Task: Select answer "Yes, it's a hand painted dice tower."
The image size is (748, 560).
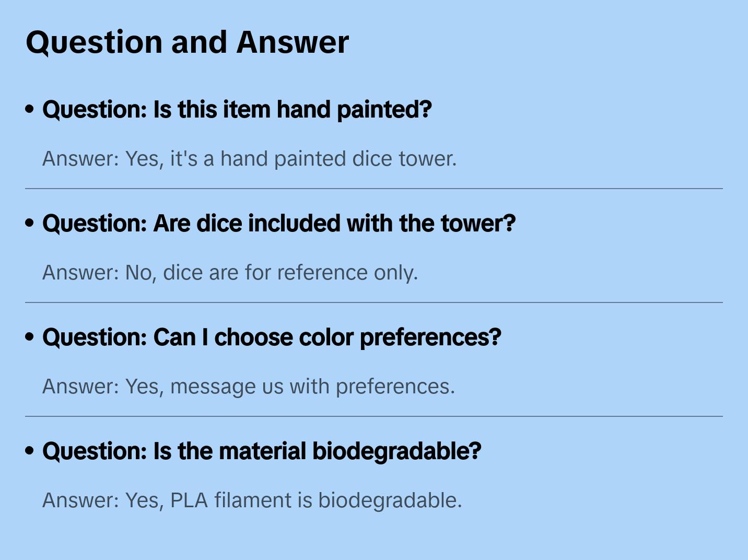Action: (x=250, y=159)
